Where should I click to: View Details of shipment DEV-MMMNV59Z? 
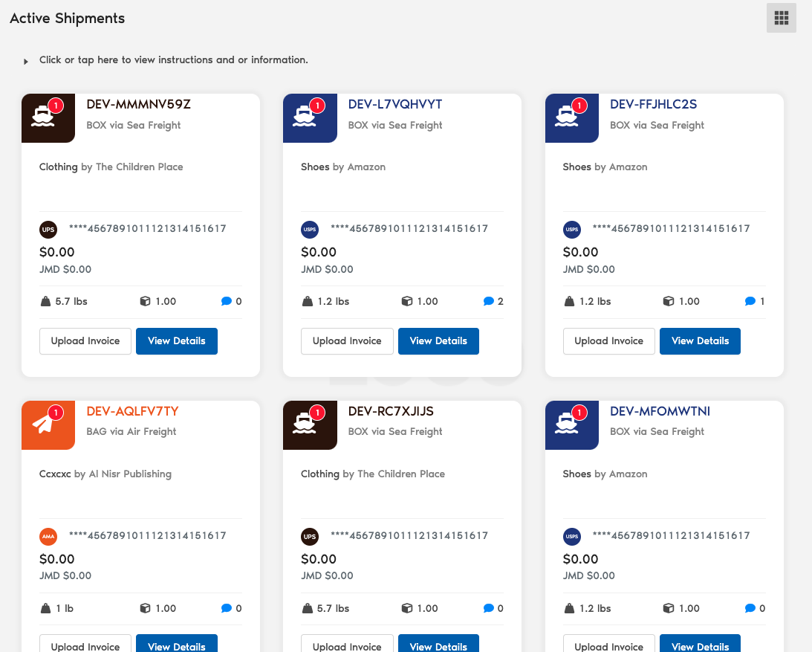click(x=177, y=341)
